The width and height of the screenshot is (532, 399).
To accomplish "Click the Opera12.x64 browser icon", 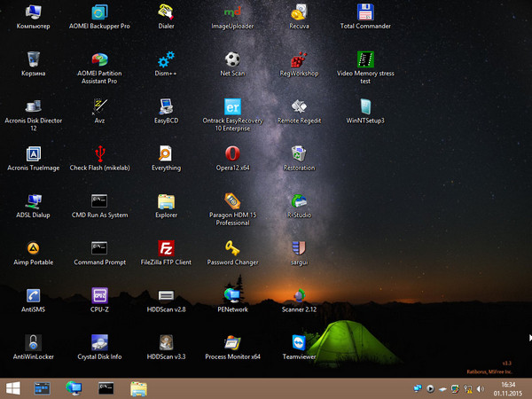I will [x=232, y=153].
